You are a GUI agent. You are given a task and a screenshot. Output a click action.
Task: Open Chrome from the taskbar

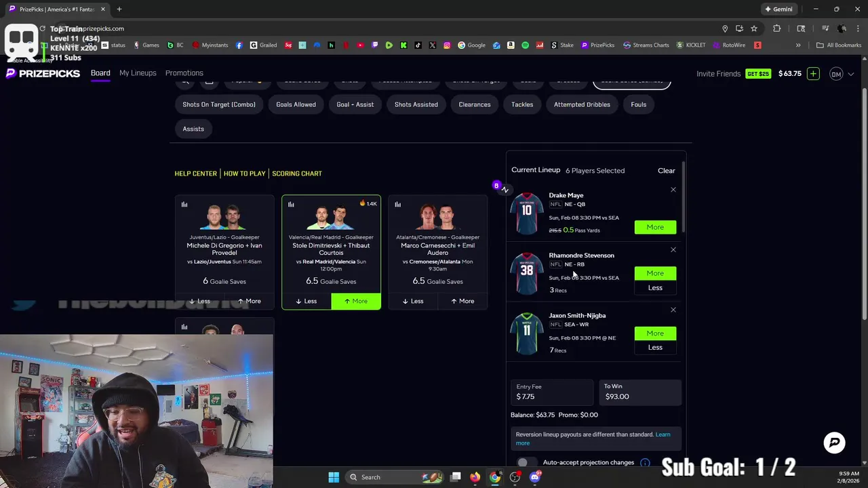pos(495,477)
